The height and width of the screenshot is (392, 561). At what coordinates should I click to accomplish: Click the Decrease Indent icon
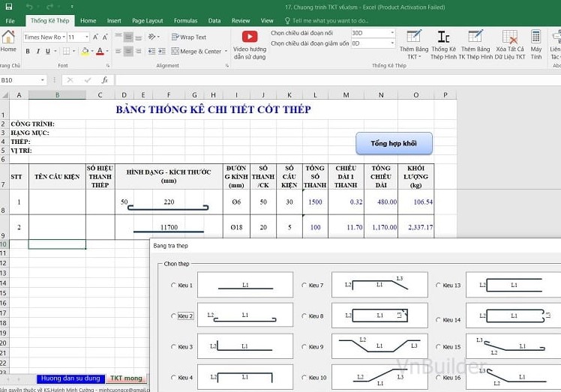point(151,51)
